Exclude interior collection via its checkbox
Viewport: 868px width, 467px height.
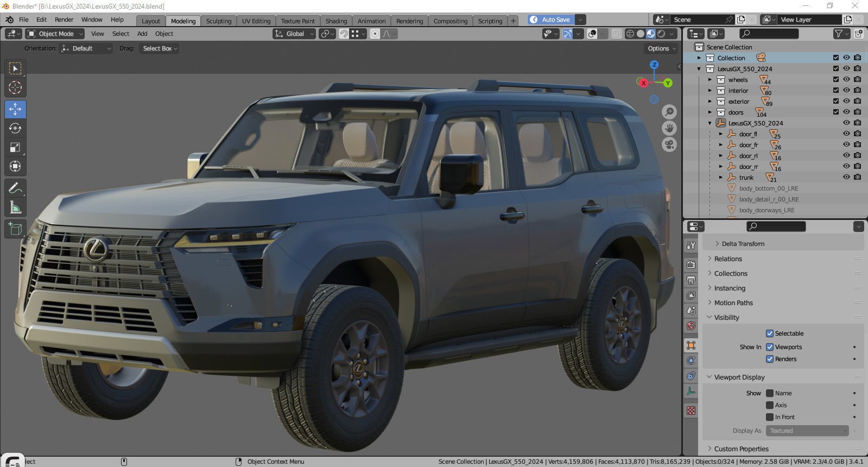(836, 90)
